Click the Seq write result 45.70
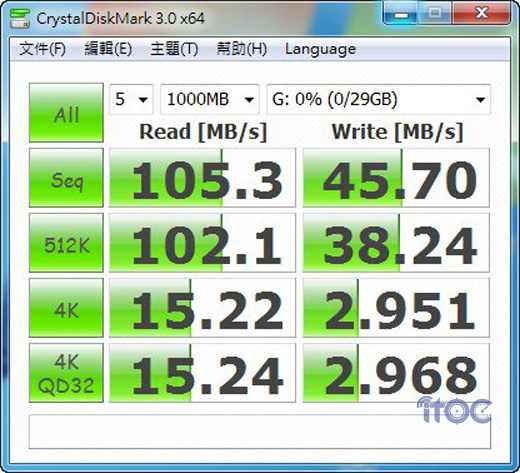Screen dimensions: 520x473 pos(396,177)
